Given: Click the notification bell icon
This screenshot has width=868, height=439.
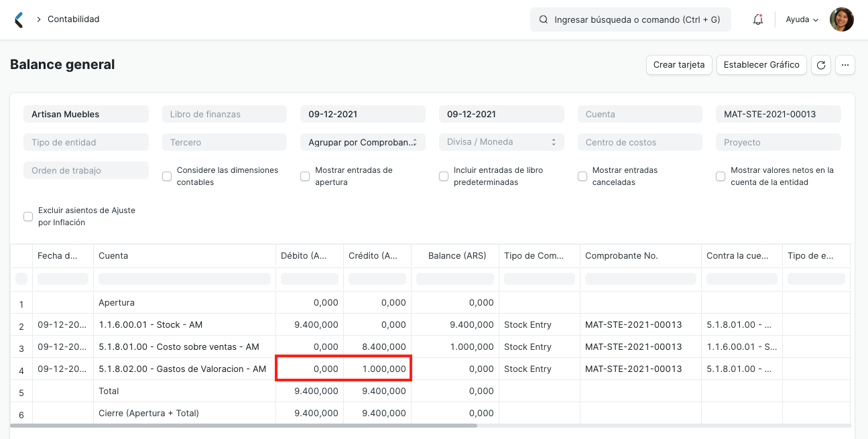Looking at the screenshot, I should (757, 19).
